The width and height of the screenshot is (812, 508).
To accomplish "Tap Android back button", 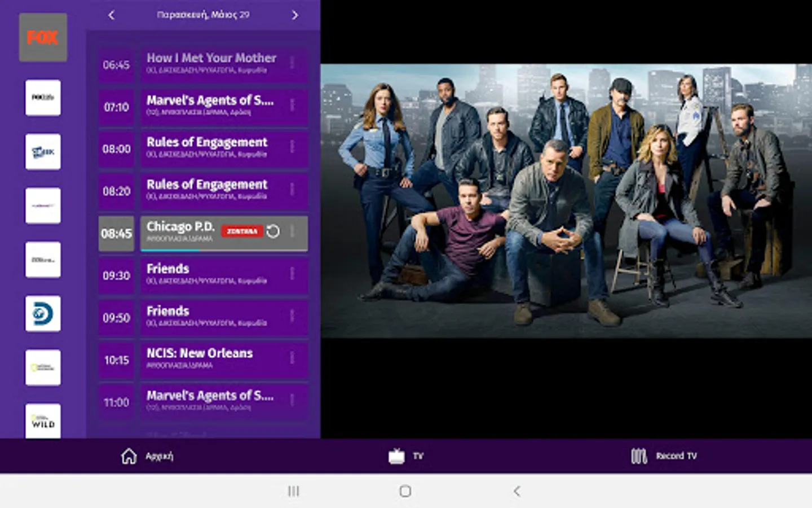I will 517,491.
